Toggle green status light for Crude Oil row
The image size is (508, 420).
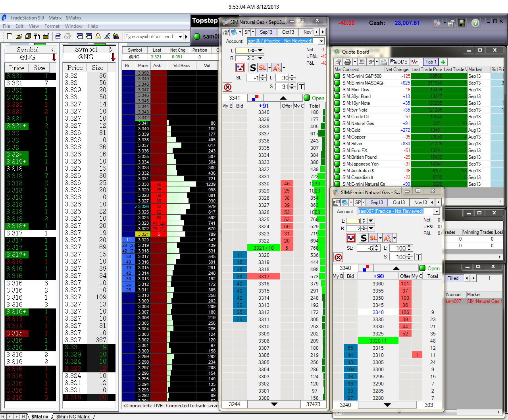click(x=337, y=117)
